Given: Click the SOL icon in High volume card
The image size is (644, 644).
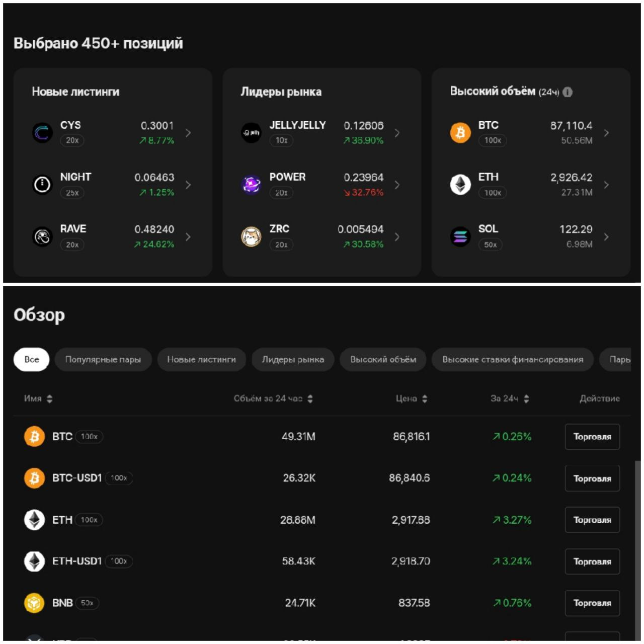Looking at the screenshot, I should [x=460, y=236].
